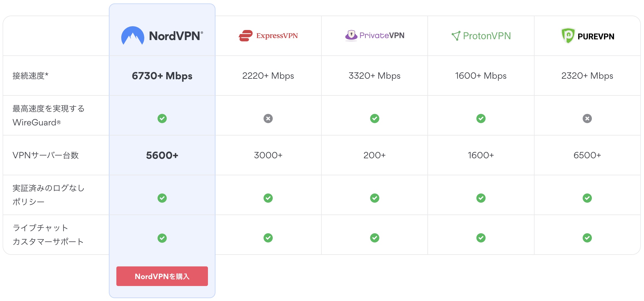644x301 pixels.
Task: Click PureVPN's 6500+ server count
Action: [587, 155]
